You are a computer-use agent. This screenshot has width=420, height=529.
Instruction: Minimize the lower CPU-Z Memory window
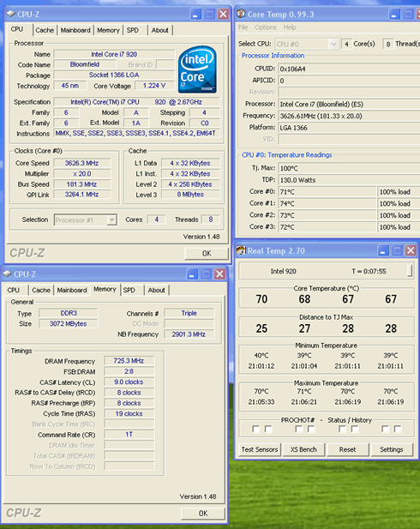[192, 274]
